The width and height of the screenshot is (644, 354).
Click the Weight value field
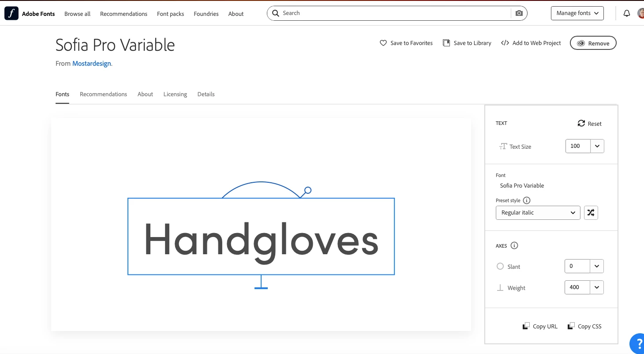pyautogui.click(x=577, y=287)
